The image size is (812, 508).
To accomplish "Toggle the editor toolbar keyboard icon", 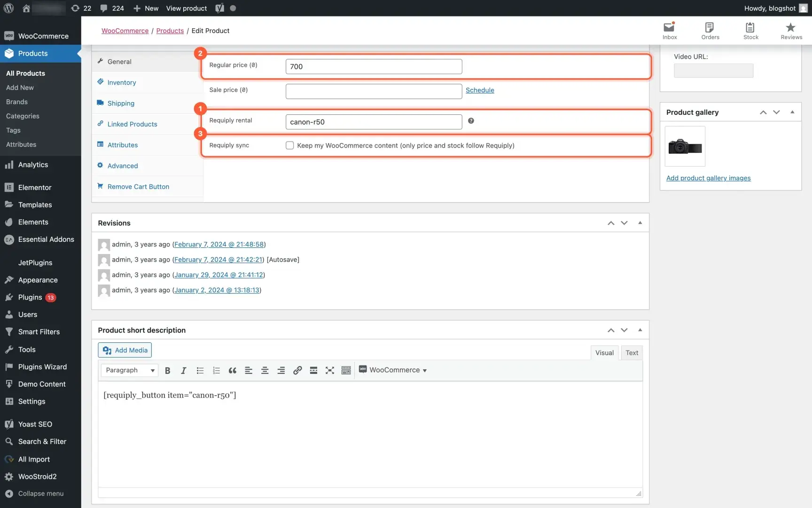I will 346,370.
